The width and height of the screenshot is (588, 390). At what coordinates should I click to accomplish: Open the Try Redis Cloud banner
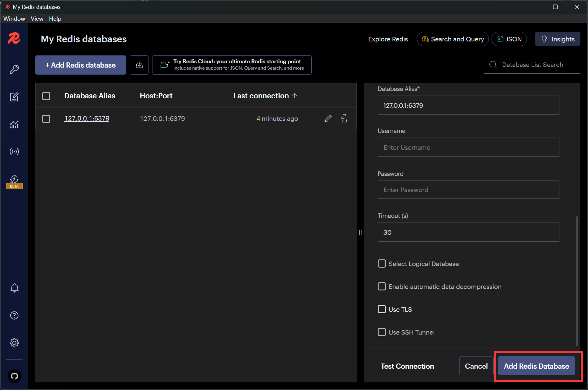pyautogui.click(x=232, y=65)
